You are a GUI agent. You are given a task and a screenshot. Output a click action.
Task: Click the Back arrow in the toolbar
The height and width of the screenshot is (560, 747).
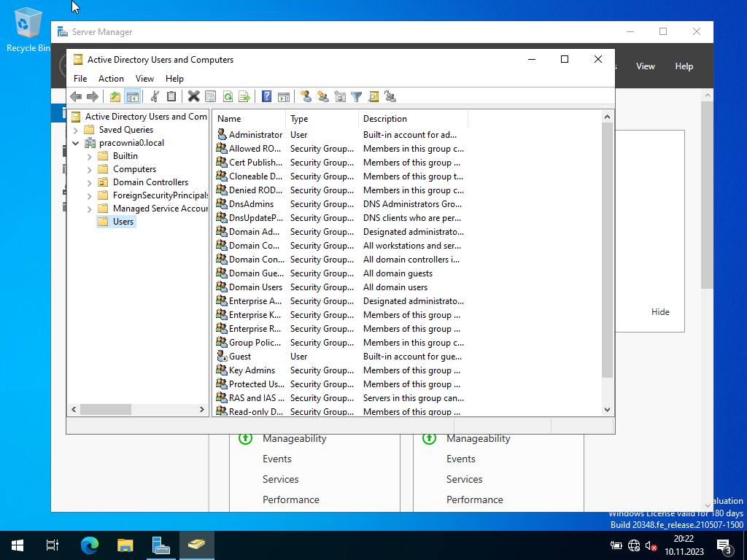76,97
